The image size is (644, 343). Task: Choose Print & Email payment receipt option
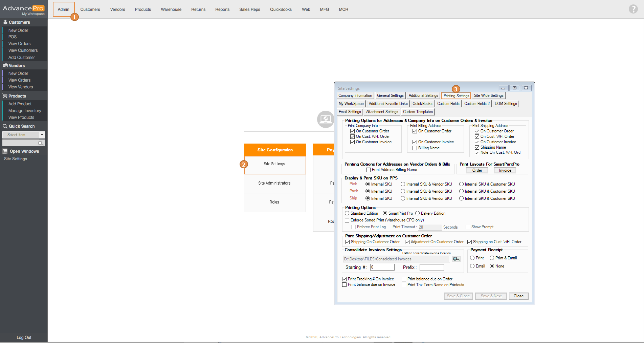coord(492,258)
